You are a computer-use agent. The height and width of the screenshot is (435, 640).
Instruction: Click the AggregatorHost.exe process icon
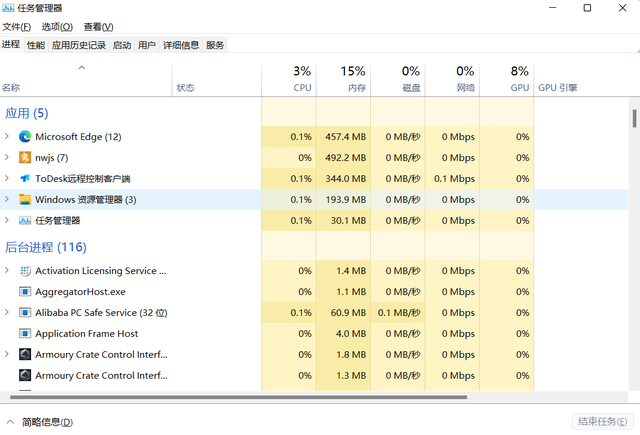[x=25, y=292]
